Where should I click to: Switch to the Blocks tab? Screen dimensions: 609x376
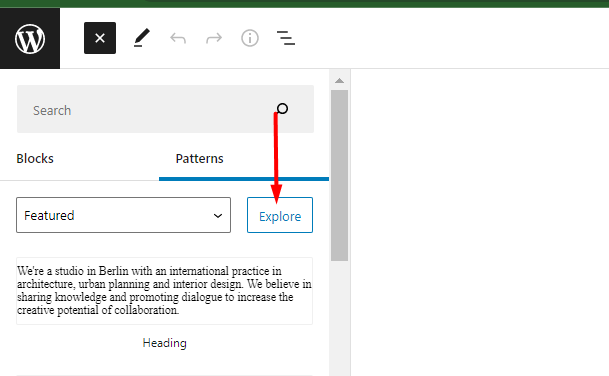(35, 158)
